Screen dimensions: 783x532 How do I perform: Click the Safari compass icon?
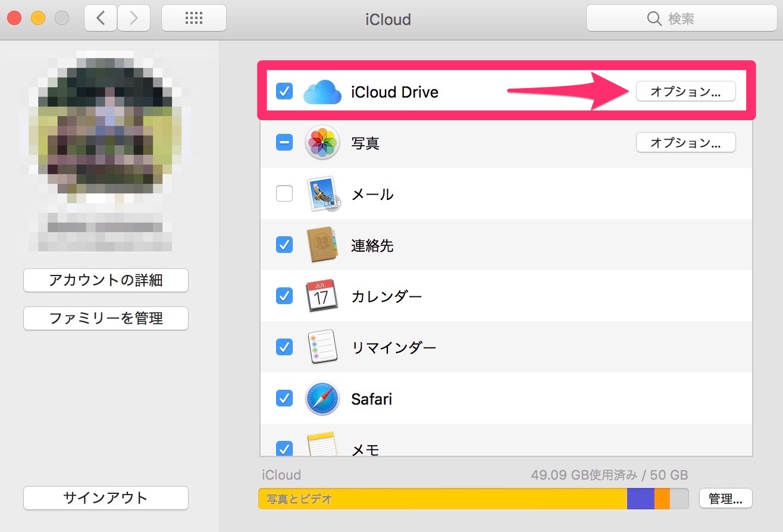tap(322, 398)
